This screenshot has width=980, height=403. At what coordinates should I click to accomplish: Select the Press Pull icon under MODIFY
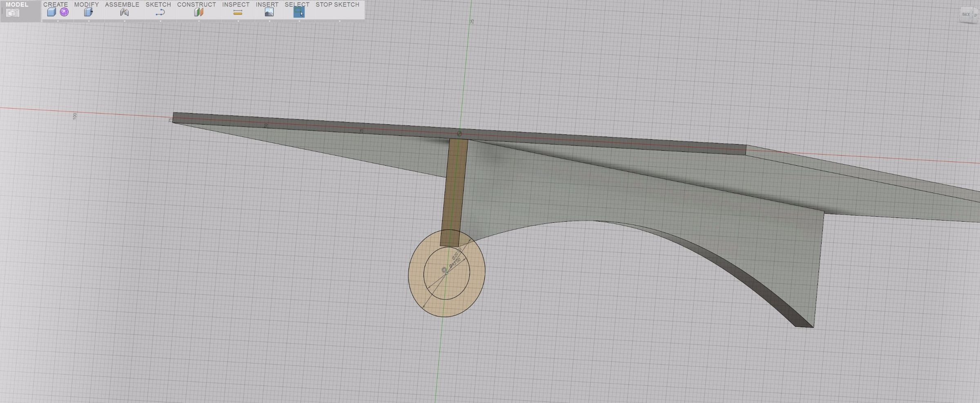point(87,12)
